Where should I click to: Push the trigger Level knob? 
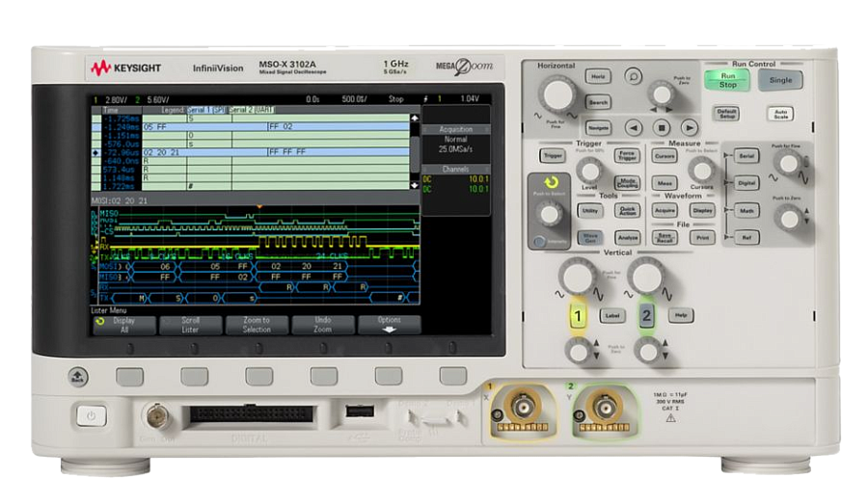coord(589,171)
